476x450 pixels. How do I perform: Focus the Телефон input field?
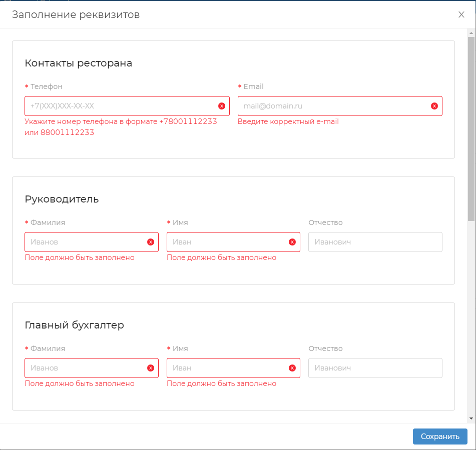[x=120, y=106]
